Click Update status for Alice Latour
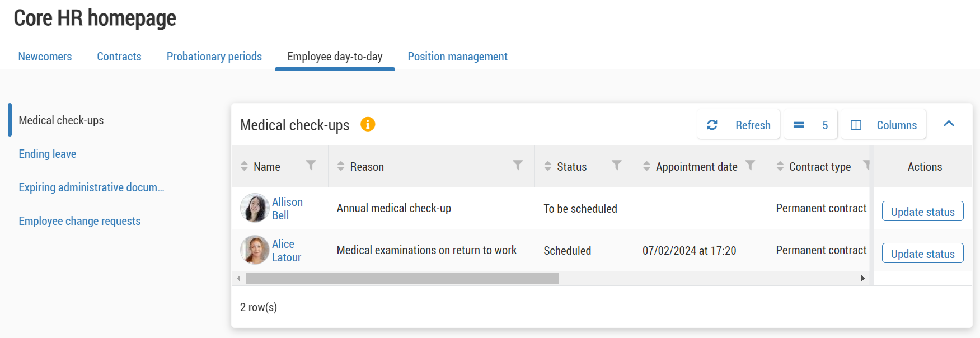The height and width of the screenshot is (338, 980). point(922,253)
